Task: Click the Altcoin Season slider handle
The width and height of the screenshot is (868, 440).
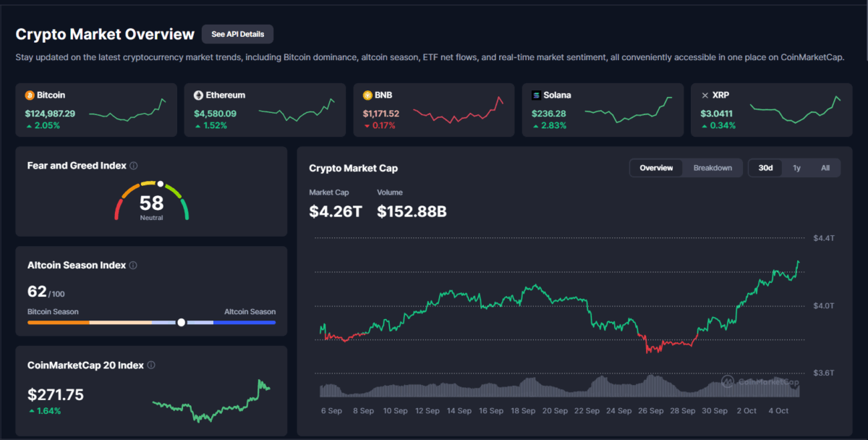Action: (x=181, y=323)
